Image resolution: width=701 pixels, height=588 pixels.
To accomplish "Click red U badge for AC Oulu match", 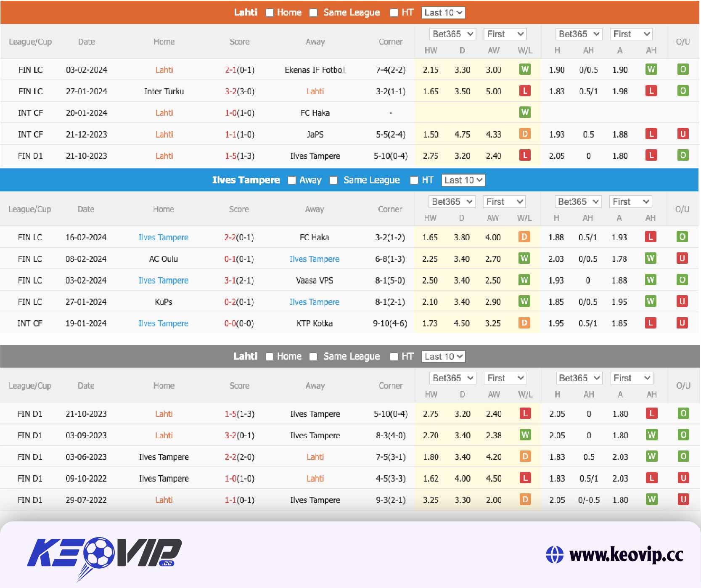I will [682, 259].
